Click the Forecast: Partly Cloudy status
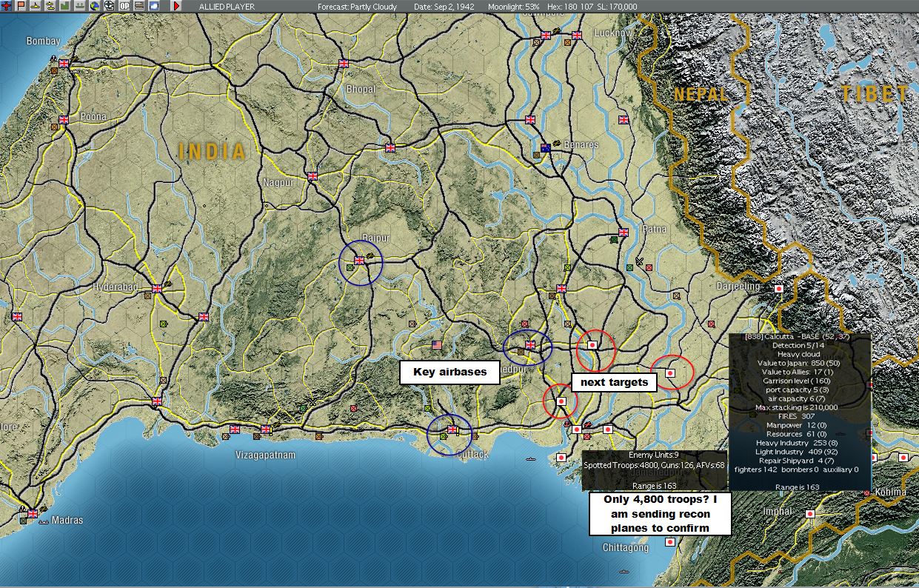Viewport: 919px width, 588px height. 357,7
